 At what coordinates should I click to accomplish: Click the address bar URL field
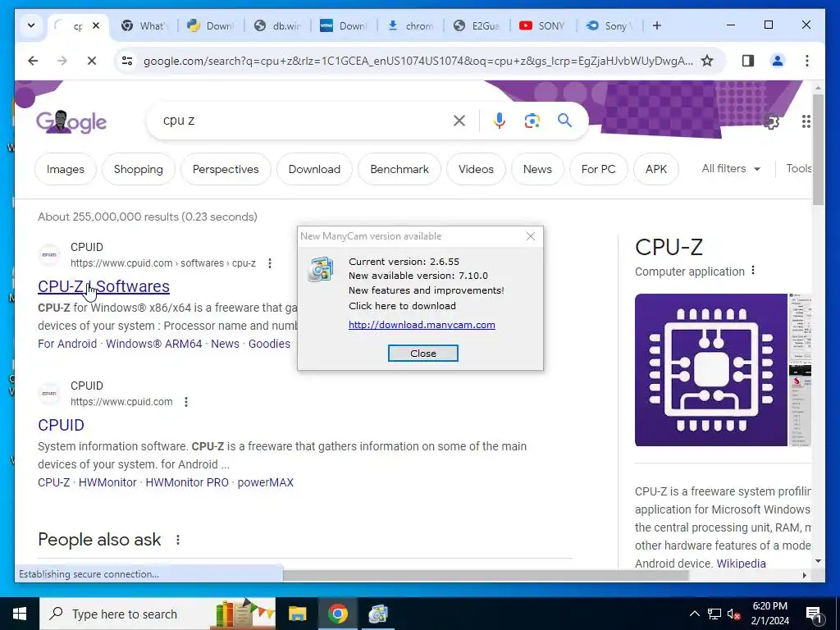point(418,61)
